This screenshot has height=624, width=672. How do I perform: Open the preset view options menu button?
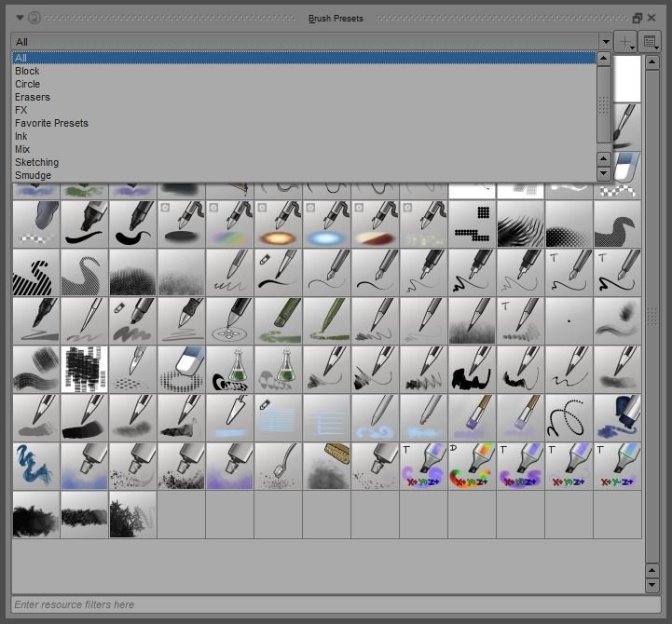click(651, 42)
